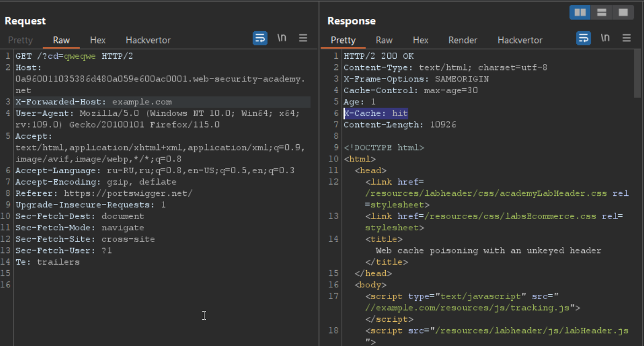644x346 pixels.
Task: Select the side-by-side layout icon
Action: [581, 12]
